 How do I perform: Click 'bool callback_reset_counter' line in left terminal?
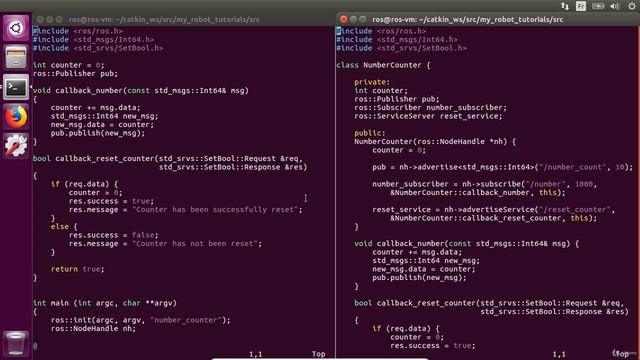click(x=168, y=158)
